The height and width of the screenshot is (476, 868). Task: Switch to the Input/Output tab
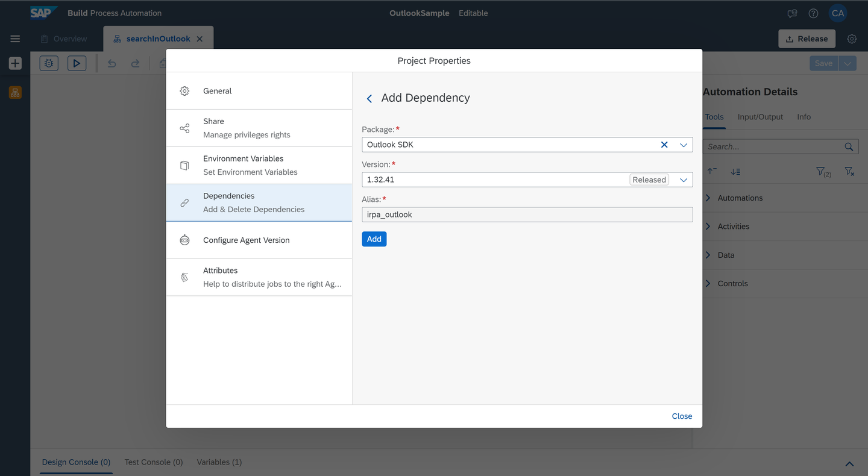tap(760, 117)
